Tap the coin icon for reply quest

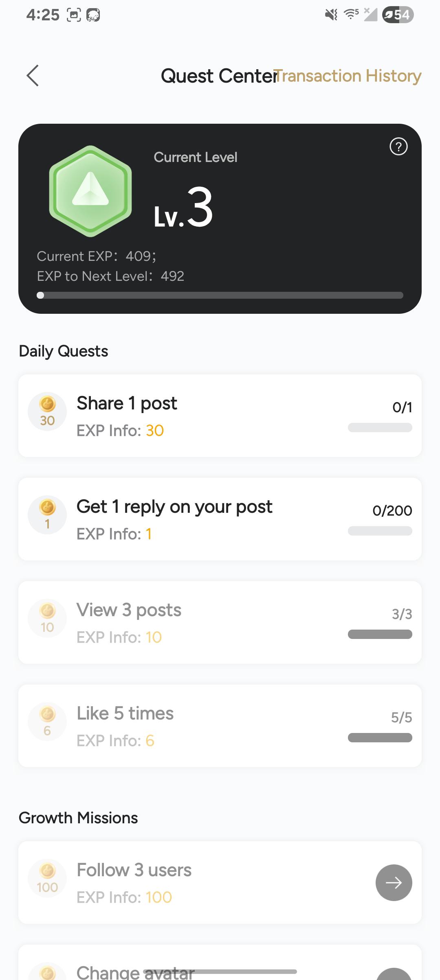click(x=47, y=515)
